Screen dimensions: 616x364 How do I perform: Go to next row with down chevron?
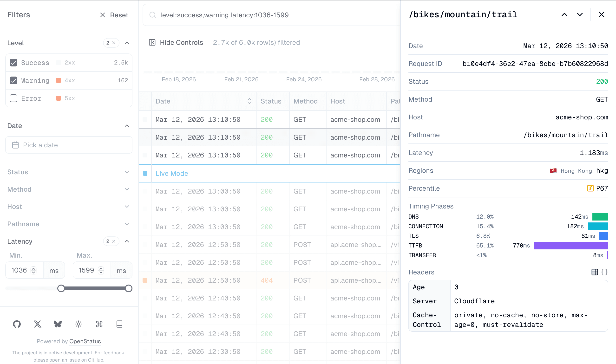pyautogui.click(x=580, y=14)
